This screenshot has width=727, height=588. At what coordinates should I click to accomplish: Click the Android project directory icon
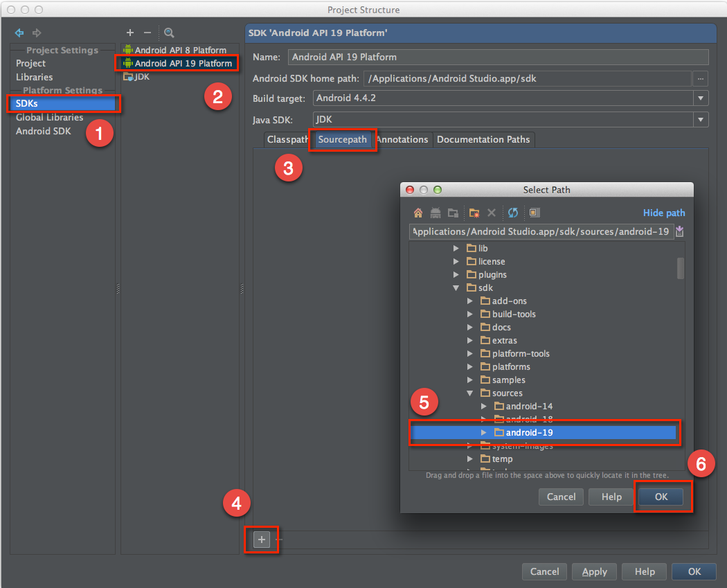436,213
